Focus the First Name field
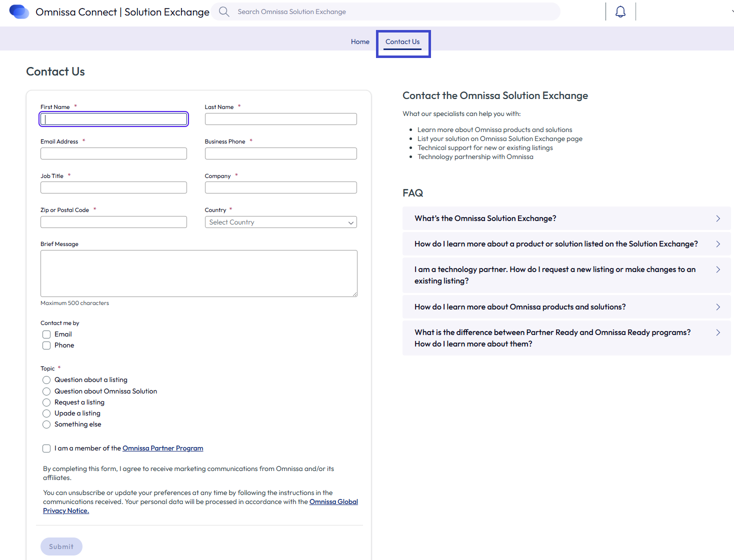Viewport: 734px width, 560px height. pos(113,119)
